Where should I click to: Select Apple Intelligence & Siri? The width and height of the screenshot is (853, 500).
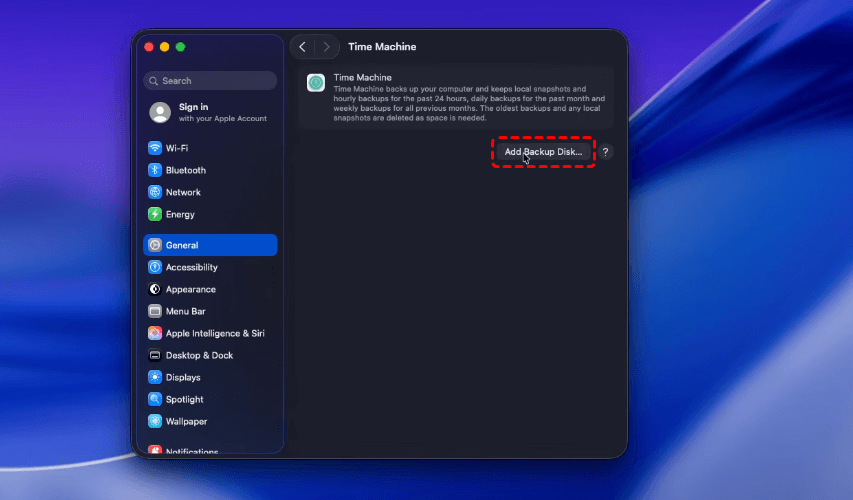point(215,333)
